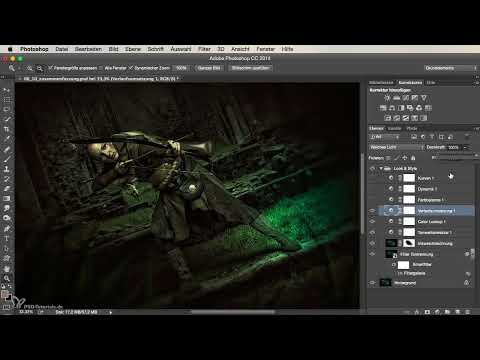Select the Rectangular Marquee tool
The width and height of the screenshot is (480, 360).
tap(6, 100)
